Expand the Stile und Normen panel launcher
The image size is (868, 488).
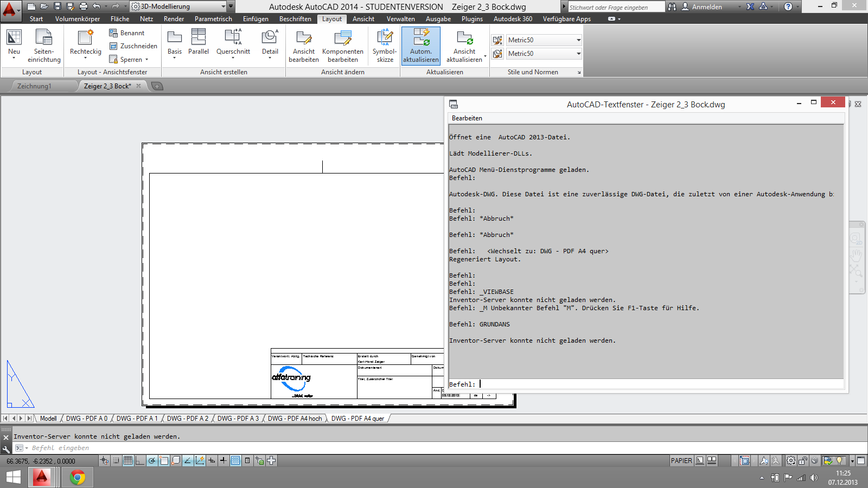click(579, 72)
